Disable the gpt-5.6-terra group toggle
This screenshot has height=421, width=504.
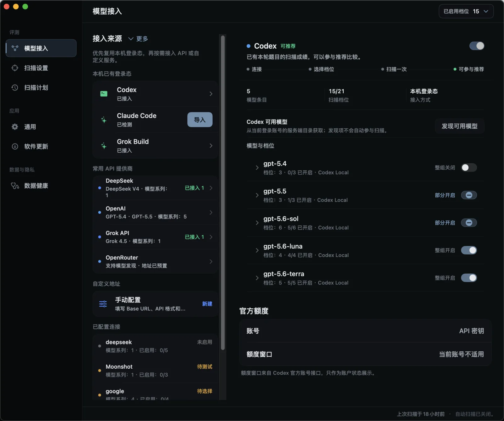(469, 278)
